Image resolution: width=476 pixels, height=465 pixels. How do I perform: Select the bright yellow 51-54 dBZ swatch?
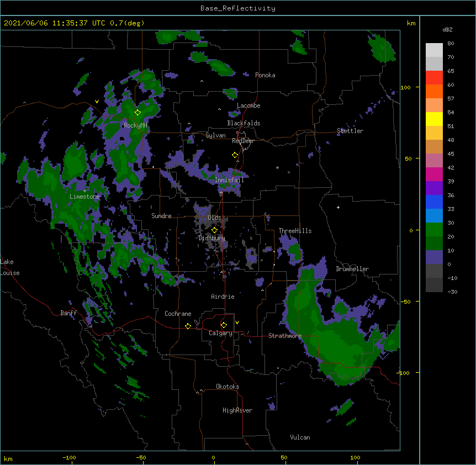click(434, 119)
